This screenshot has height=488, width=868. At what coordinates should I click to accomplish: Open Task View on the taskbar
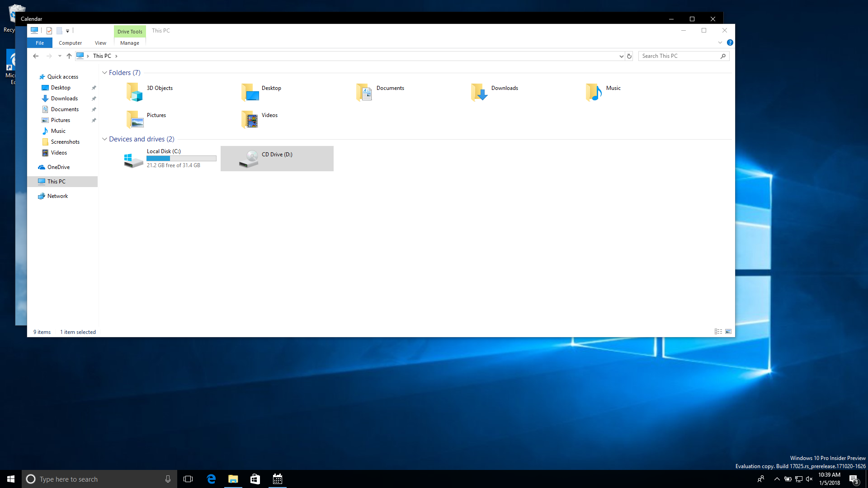click(x=188, y=479)
